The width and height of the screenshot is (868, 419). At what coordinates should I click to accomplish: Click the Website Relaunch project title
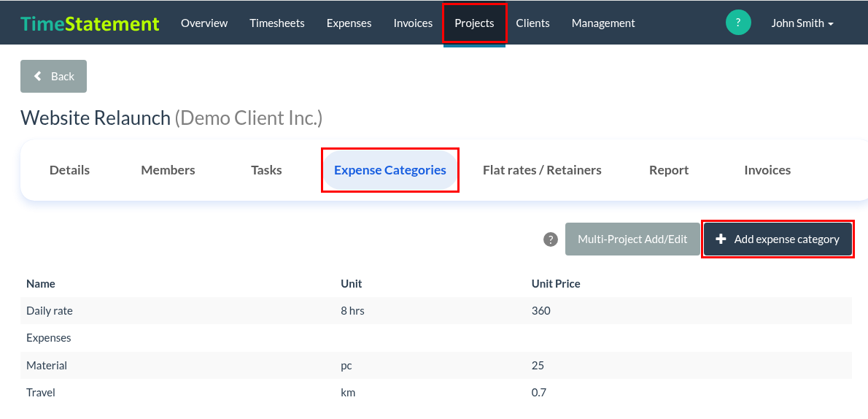click(x=96, y=118)
